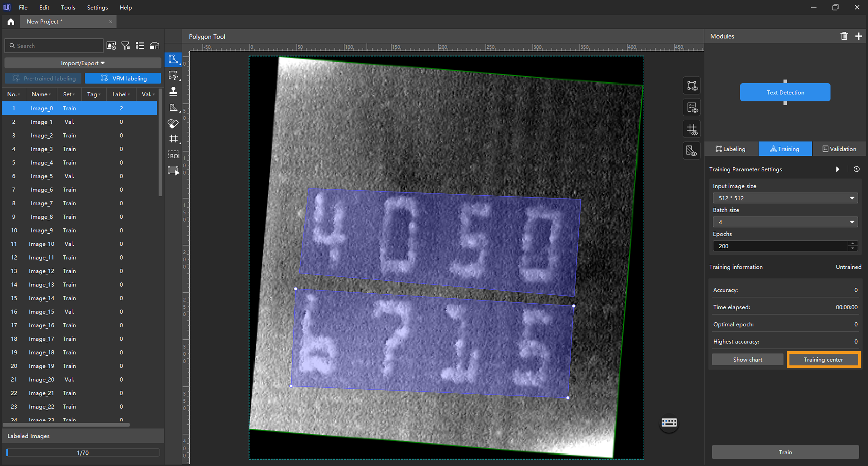
Task: Select the Polygon labeling tool
Action: click(x=173, y=59)
